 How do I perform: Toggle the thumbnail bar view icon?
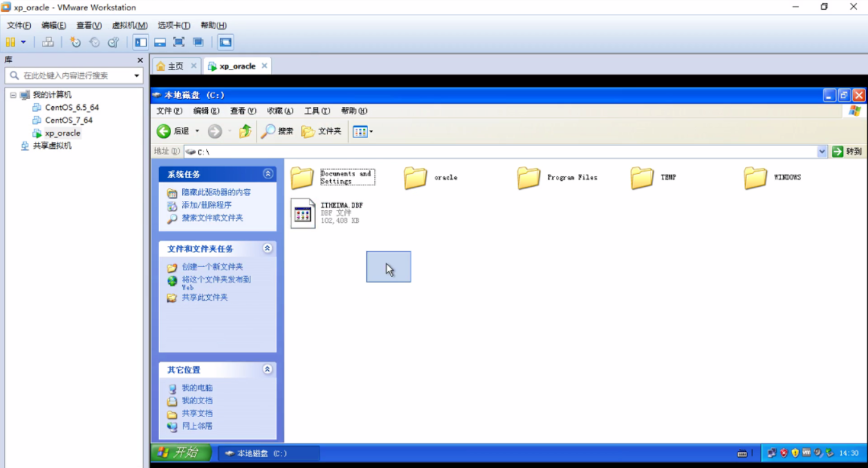click(x=160, y=42)
